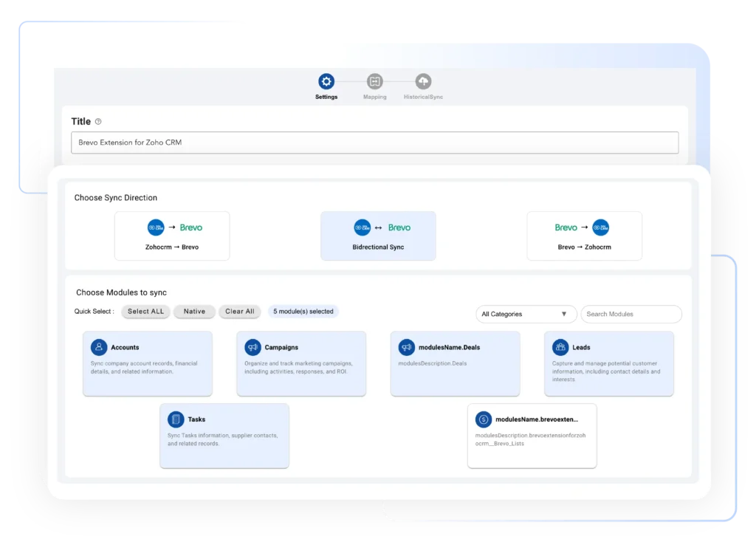The height and width of the screenshot is (545, 756).
Task: Expand the modulesName.Deals card
Action: click(x=455, y=362)
